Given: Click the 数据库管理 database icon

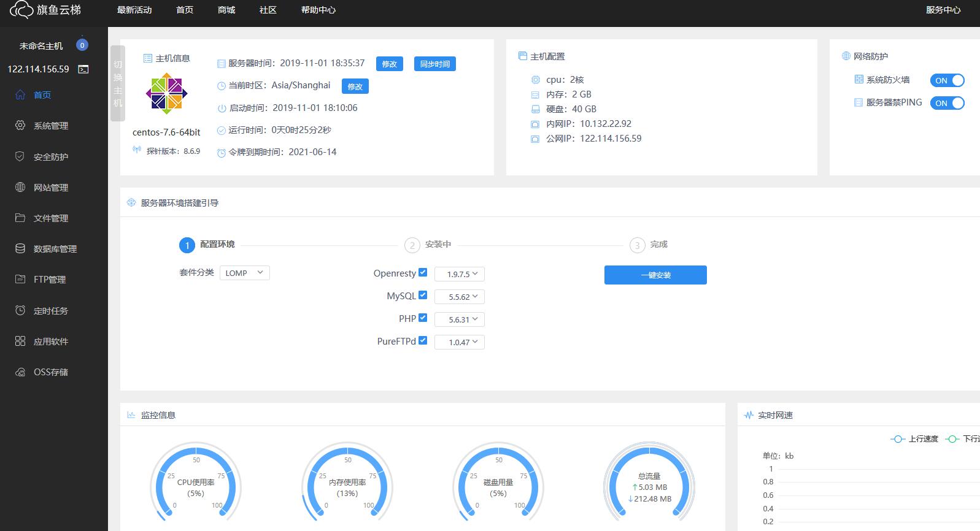Looking at the screenshot, I should tap(20, 248).
